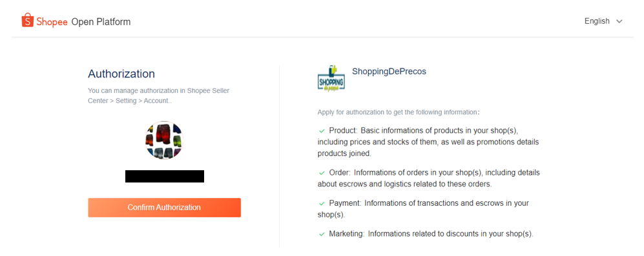
Task: Click the green checkmark beside Product
Action: [322, 131]
